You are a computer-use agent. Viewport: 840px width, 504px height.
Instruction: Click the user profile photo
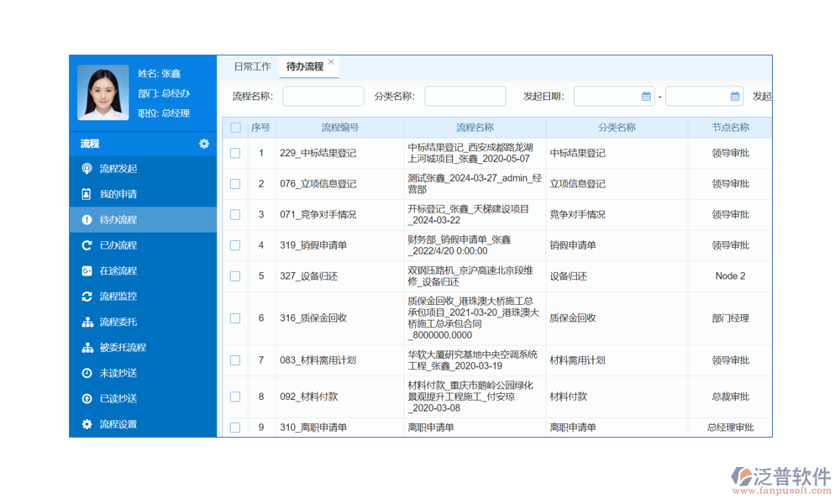point(102,92)
